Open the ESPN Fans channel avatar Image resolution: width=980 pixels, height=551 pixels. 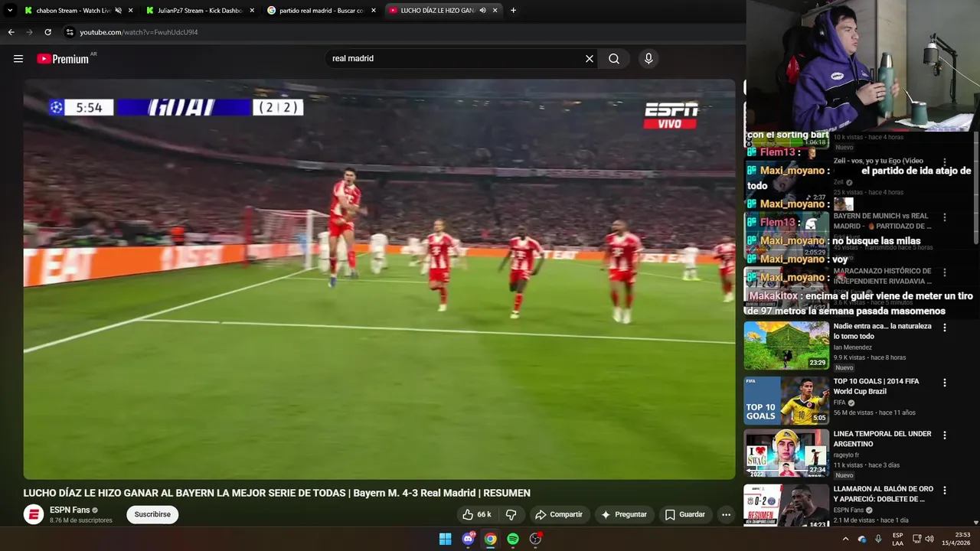click(x=34, y=514)
